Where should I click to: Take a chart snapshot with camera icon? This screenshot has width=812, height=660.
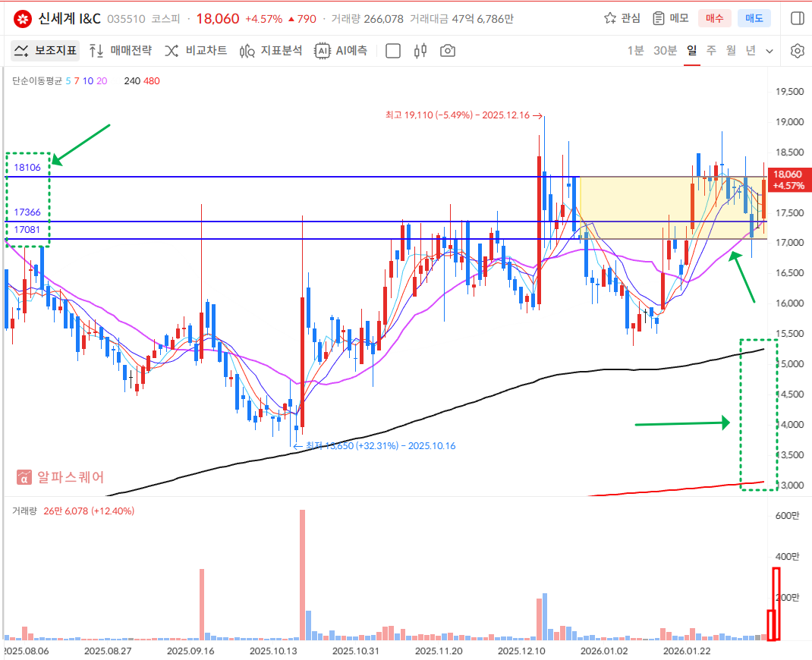point(448,51)
